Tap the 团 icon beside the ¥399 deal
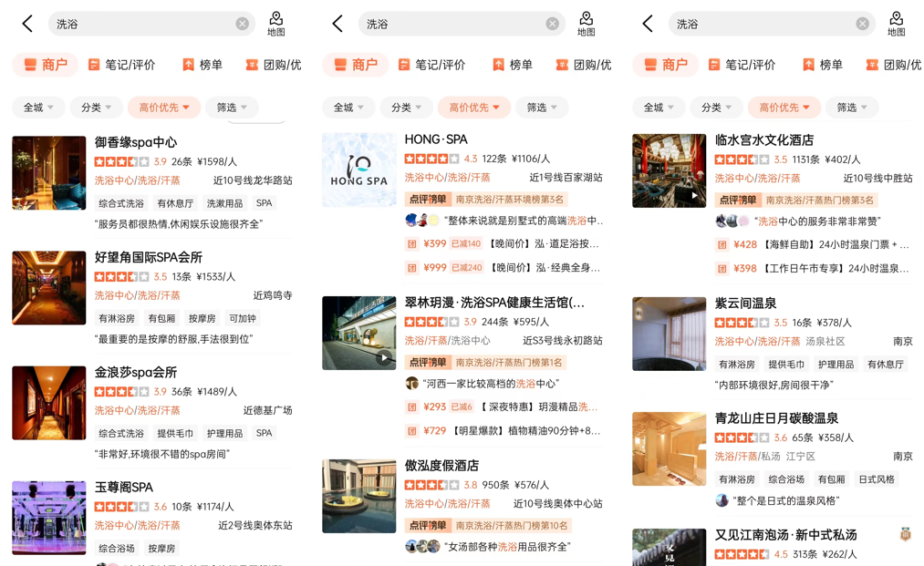This screenshot has width=924, height=566. [x=412, y=244]
